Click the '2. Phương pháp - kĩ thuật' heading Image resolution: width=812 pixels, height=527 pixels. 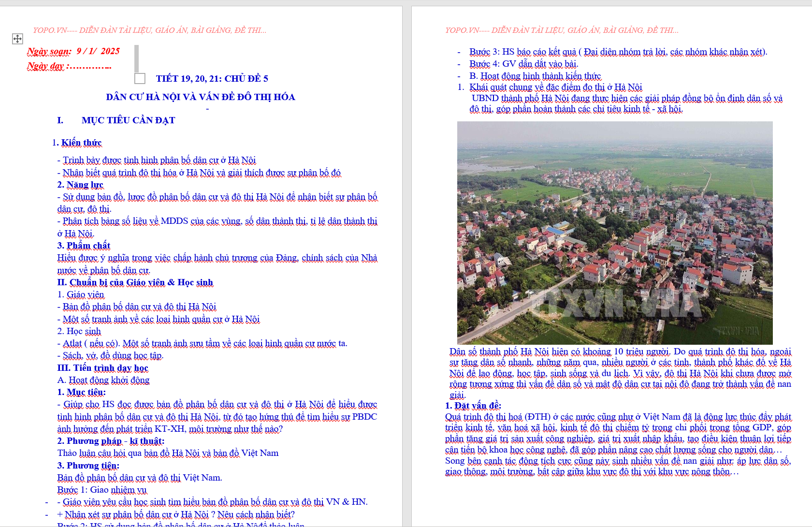[111, 441]
